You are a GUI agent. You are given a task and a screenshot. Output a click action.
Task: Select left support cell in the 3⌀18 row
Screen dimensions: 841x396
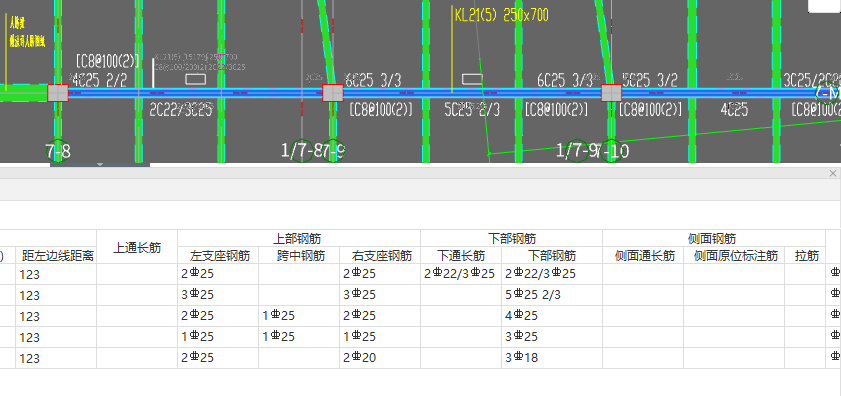pyautogui.click(x=218, y=358)
